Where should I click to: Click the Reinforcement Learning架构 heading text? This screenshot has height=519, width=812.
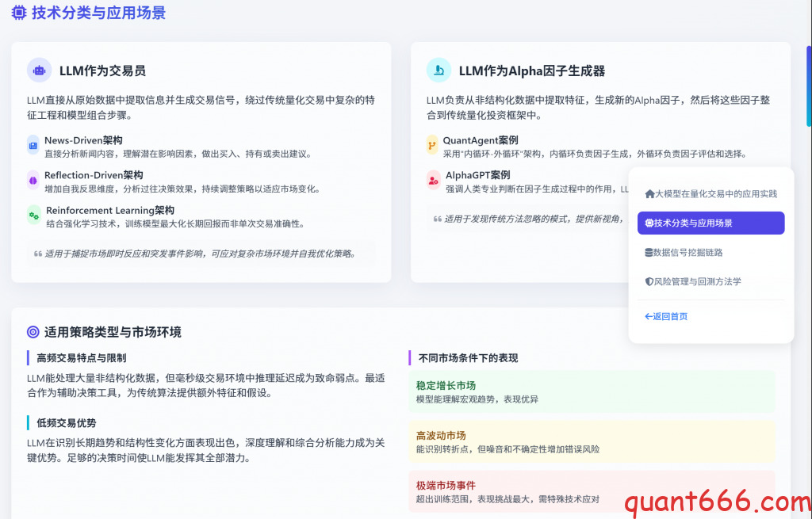pyautogui.click(x=110, y=210)
